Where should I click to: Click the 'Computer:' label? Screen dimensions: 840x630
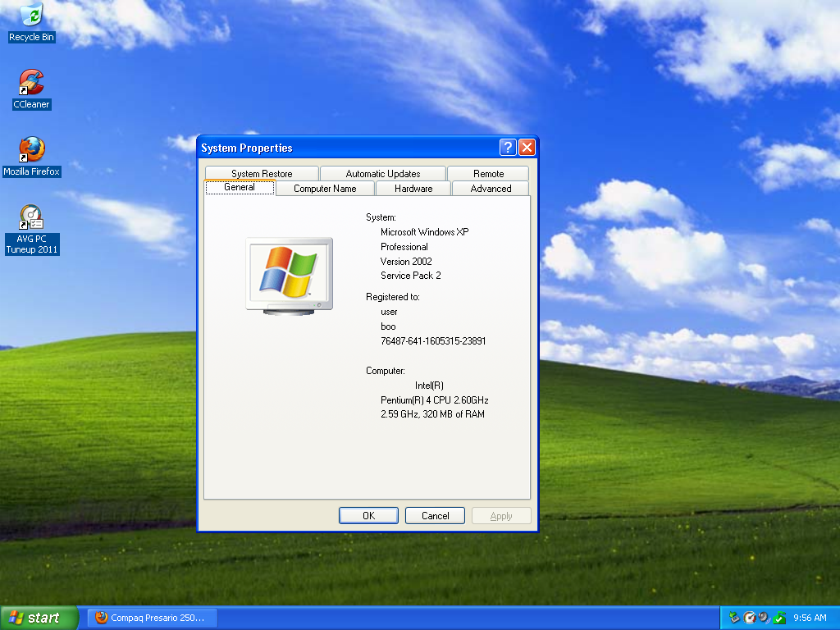(x=386, y=371)
